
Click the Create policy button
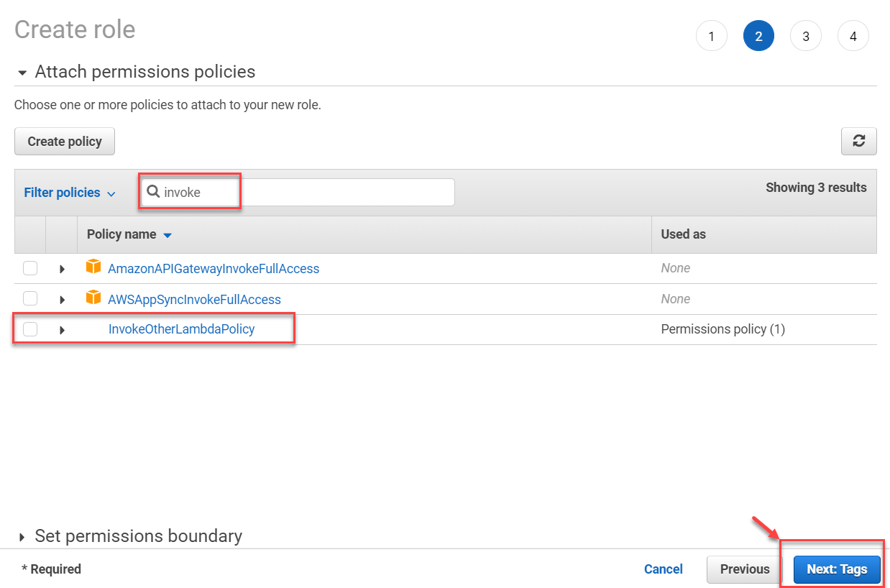point(64,141)
